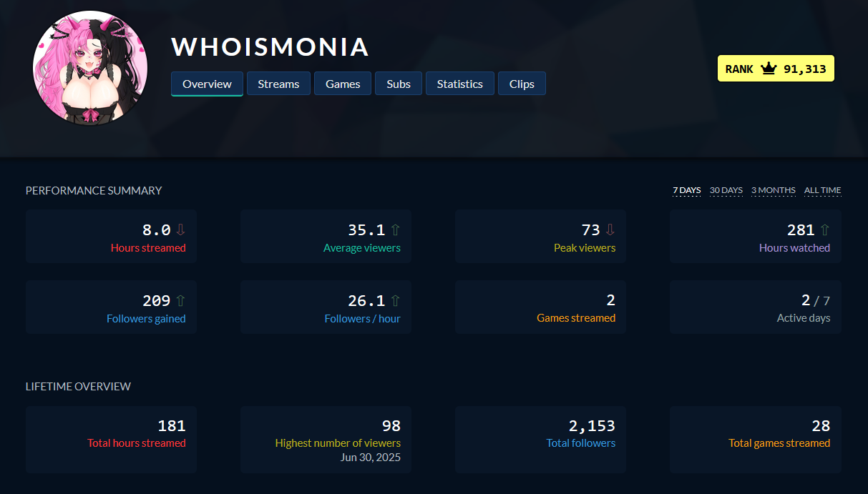
Task: Click the Total followers label
Action: click(581, 443)
